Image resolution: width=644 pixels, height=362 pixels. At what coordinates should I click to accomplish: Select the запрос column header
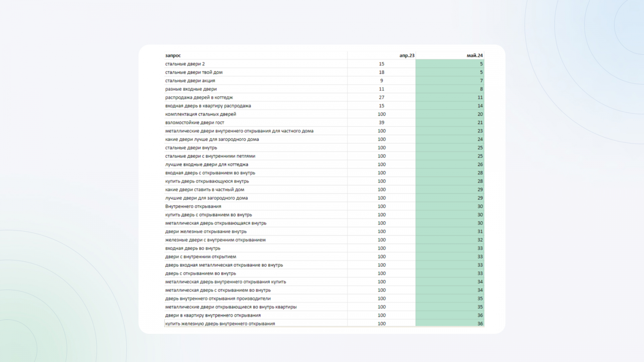pos(256,56)
